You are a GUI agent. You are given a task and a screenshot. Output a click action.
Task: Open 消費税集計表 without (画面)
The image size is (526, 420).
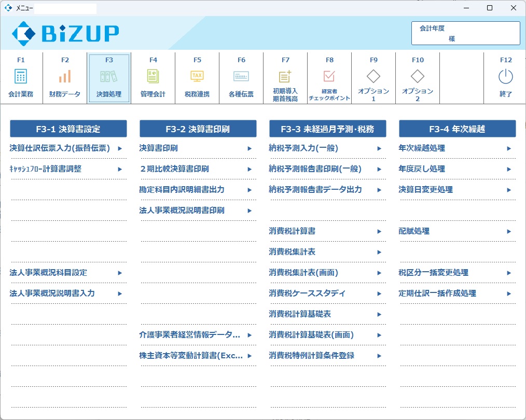[292, 252]
